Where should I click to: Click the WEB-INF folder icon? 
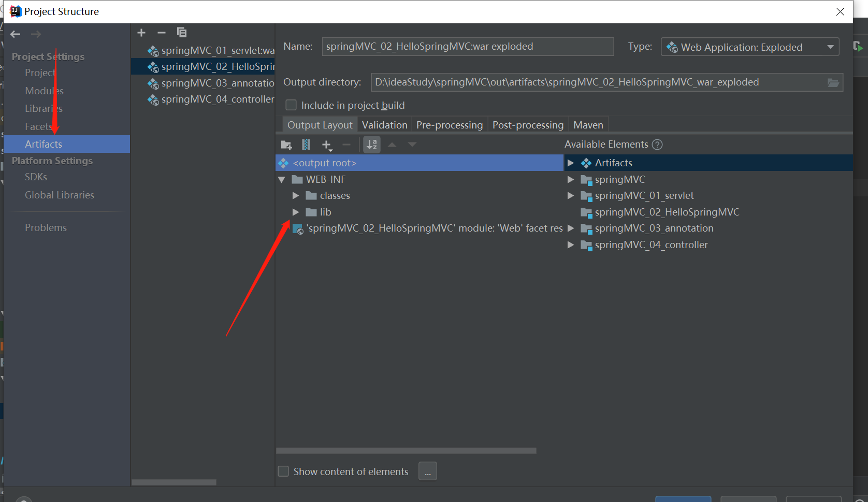pyautogui.click(x=297, y=180)
